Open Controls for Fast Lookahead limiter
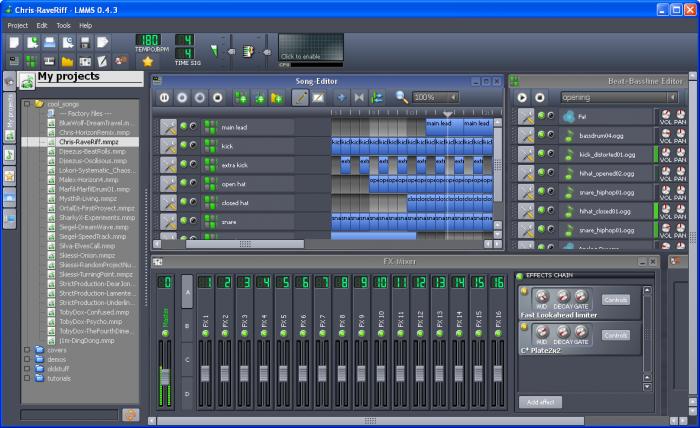Image resolution: width=700 pixels, height=428 pixels. pyautogui.click(x=616, y=300)
